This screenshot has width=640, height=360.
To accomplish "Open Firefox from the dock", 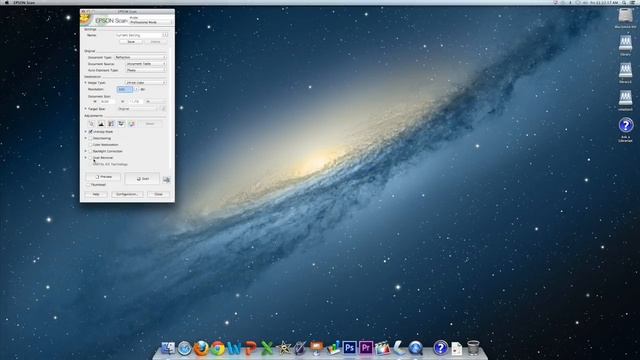I will [x=201, y=348].
